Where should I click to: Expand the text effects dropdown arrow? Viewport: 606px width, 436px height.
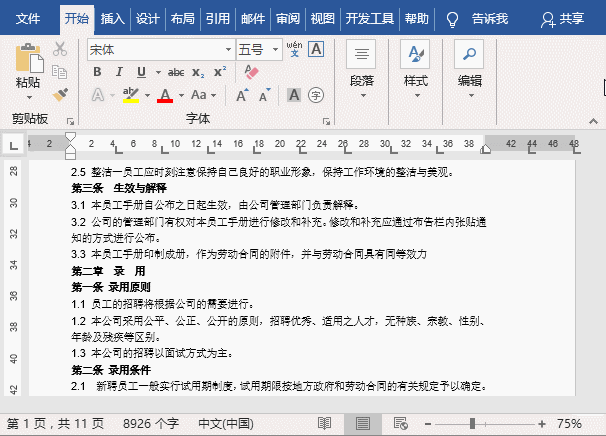click(112, 95)
